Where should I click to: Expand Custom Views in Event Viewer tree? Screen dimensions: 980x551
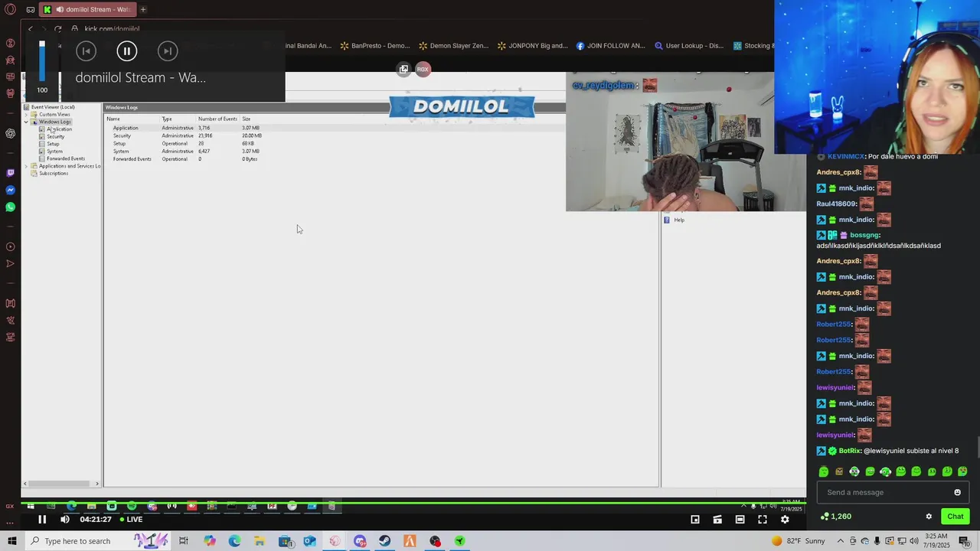26,115
